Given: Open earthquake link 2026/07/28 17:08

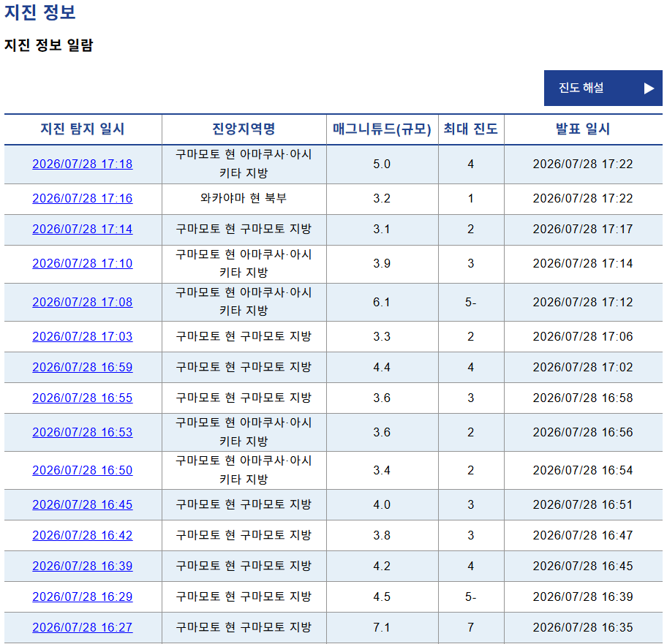Looking at the screenshot, I should (83, 302).
